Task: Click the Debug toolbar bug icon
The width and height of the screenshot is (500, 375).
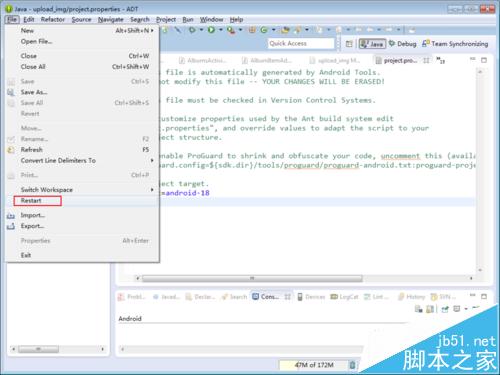Action: click(x=192, y=30)
